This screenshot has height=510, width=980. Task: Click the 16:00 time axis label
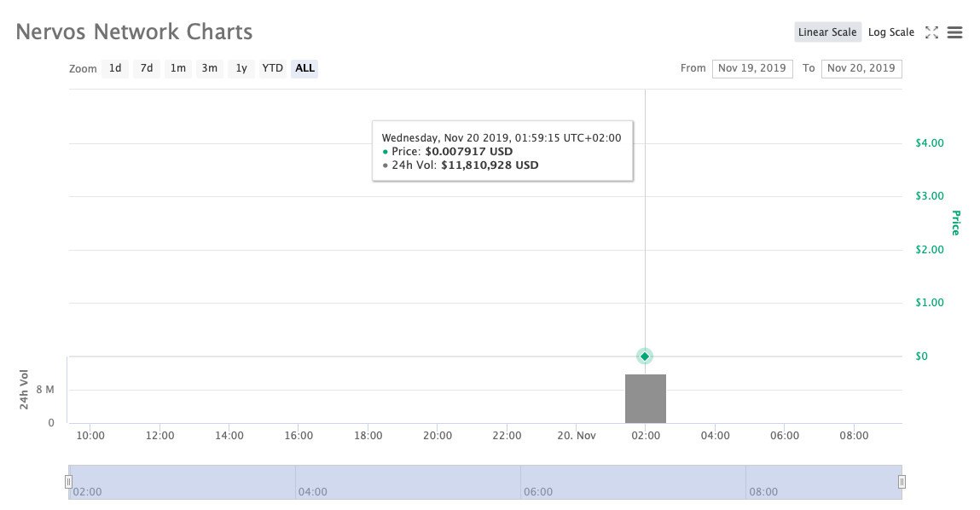[299, 436]
